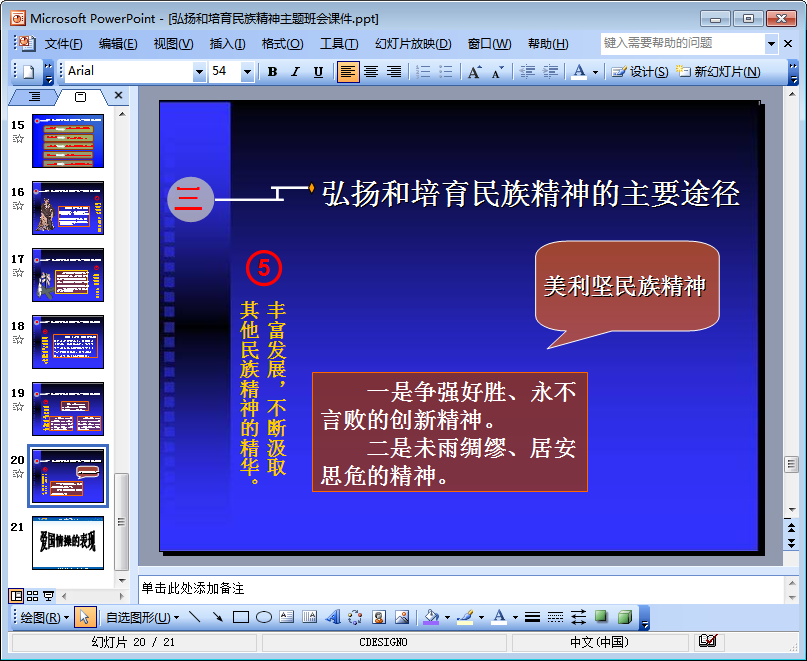Open the 帮助(H) menu
Screen dimensions: 807x661
(548, 44)
